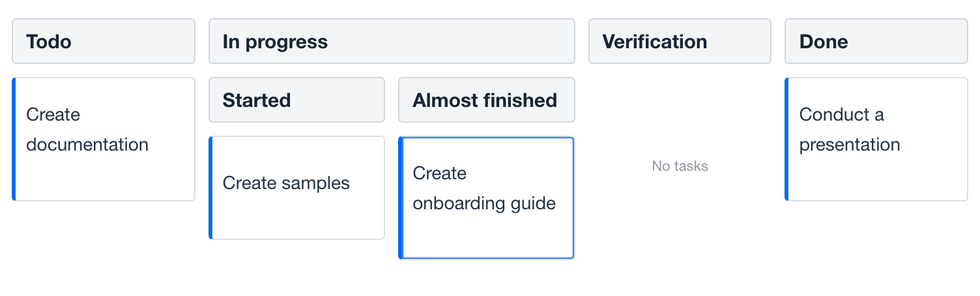The width and height of the screenshot is (980, 296).
Task: Click the Started sub-column header
Action: pos(296,100)
